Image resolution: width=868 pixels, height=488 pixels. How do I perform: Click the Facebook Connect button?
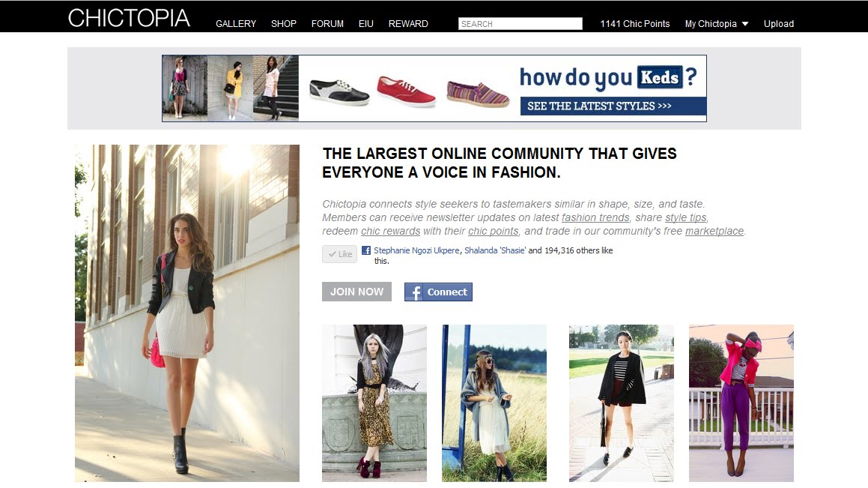(438, 292)
